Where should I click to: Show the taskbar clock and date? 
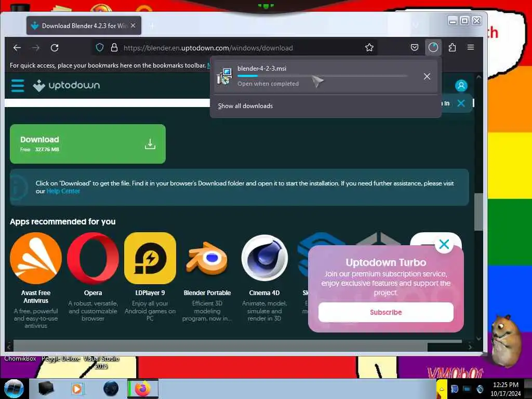tap(506, 389)
